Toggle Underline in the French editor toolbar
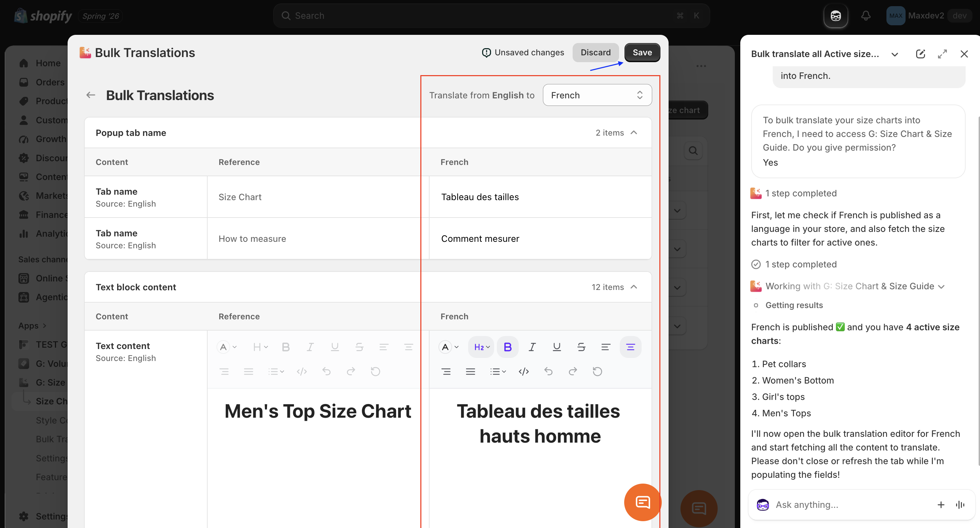The image size is (980, 528). click(557, 347)
